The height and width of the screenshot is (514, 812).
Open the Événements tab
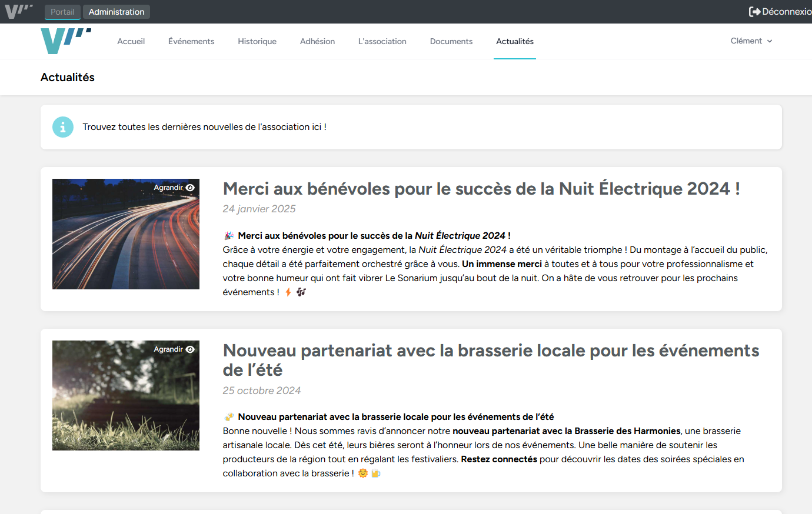pos(191,41)
